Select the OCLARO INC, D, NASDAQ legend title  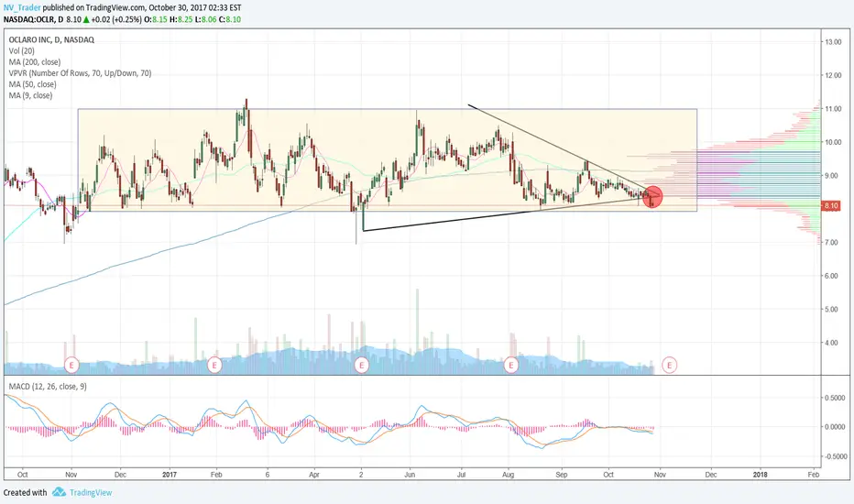coord(51,39)
